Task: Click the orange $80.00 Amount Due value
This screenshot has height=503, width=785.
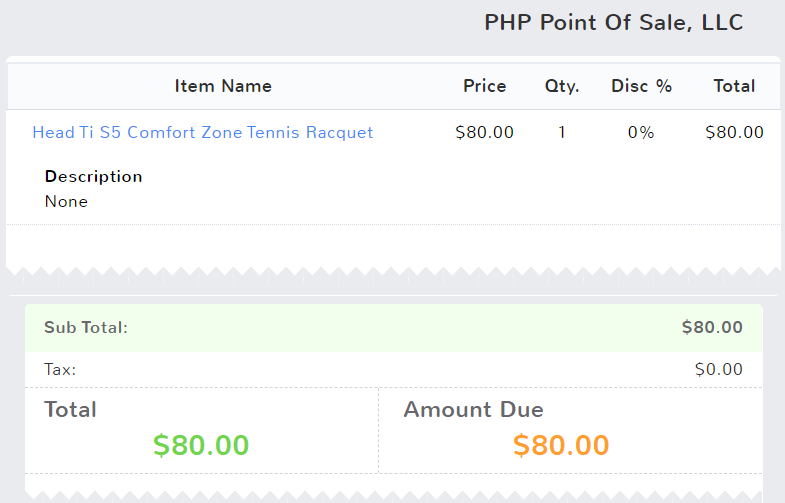Action: click(561, 445)
